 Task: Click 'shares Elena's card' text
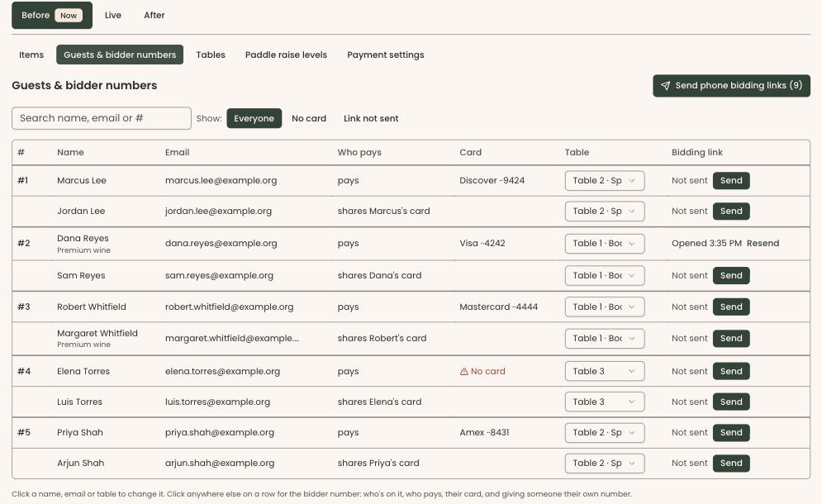tap(379, 402)
